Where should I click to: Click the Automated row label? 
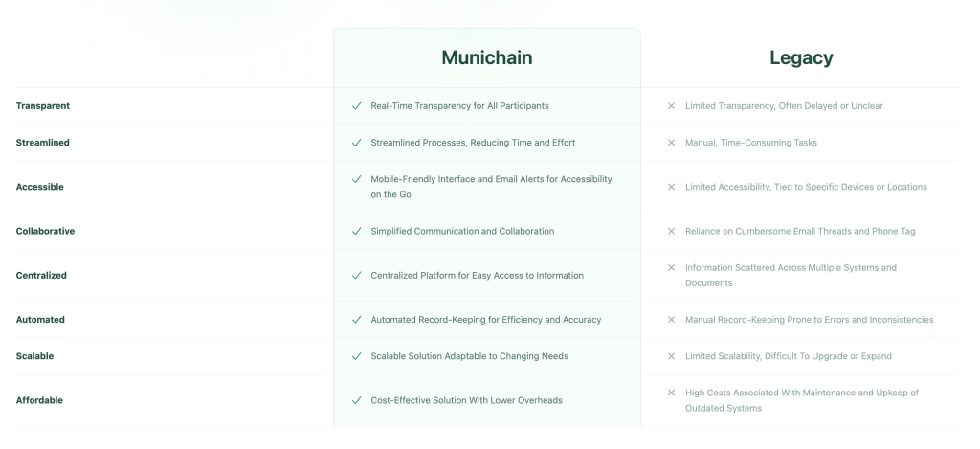pos(40,320)
